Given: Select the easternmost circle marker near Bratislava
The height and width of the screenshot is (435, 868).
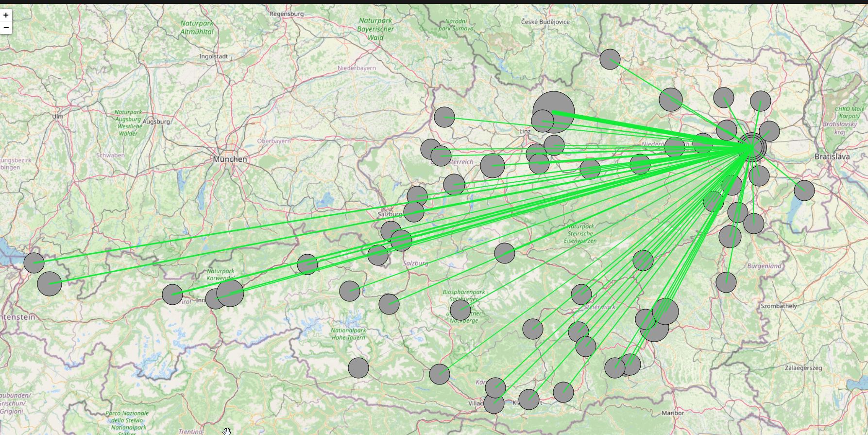Looking at the screenshot, I should pyautogui.click(x=804, y=191).
